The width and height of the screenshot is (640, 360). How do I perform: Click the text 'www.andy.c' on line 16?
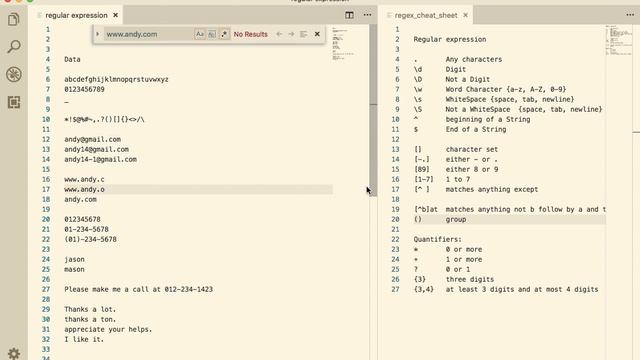click(84, 179)
